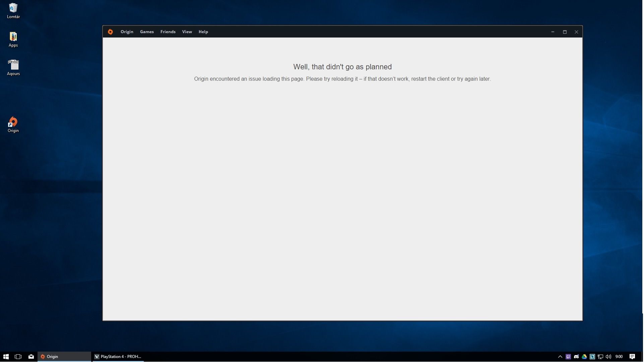
Task: Open the Windows Start menu
Action: pos(6,357)
